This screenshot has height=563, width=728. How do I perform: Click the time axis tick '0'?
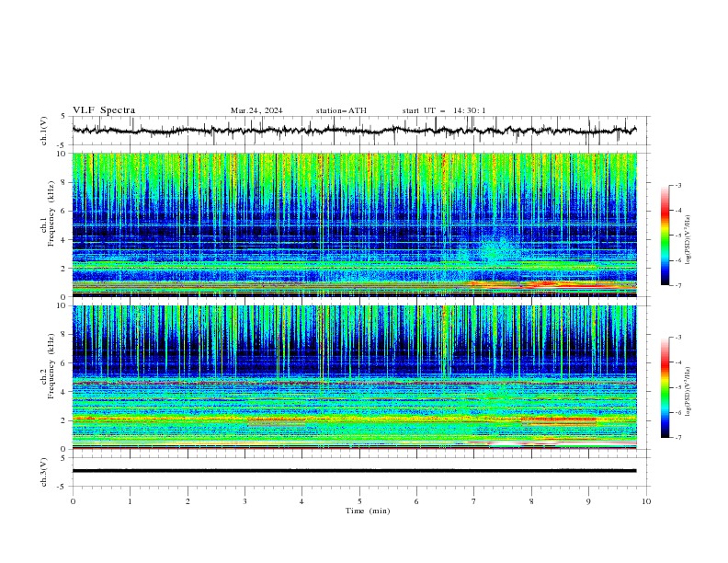[73, 501]
